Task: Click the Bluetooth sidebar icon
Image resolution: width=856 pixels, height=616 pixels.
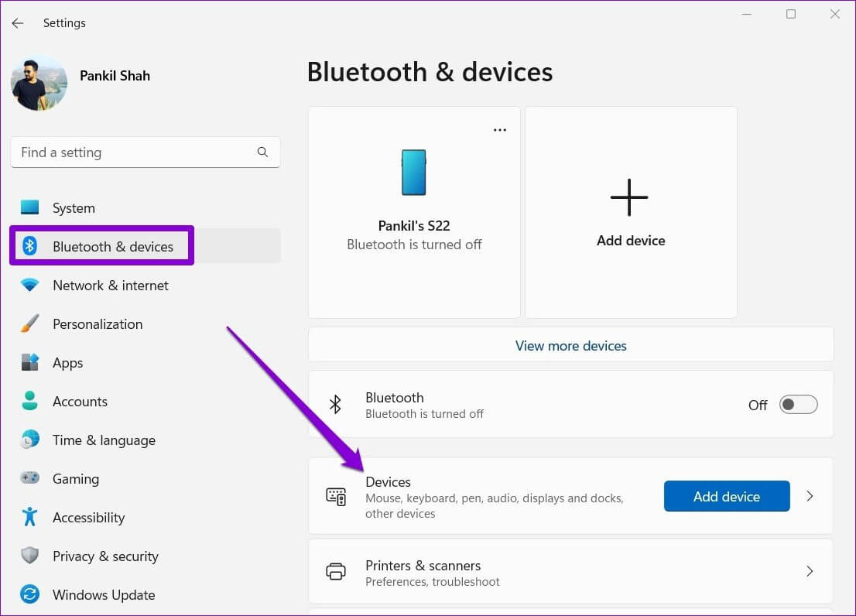Action: 29,246
